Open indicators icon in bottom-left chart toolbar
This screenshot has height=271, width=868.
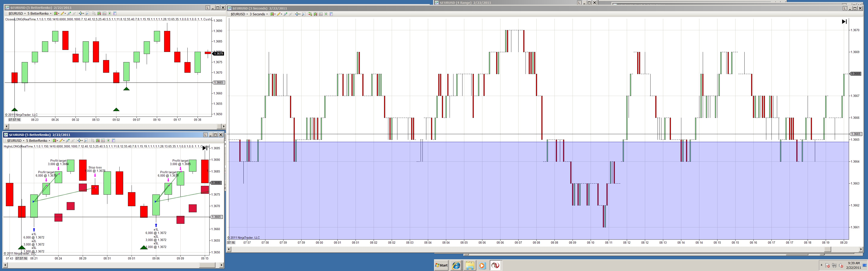tap(103, 141)
